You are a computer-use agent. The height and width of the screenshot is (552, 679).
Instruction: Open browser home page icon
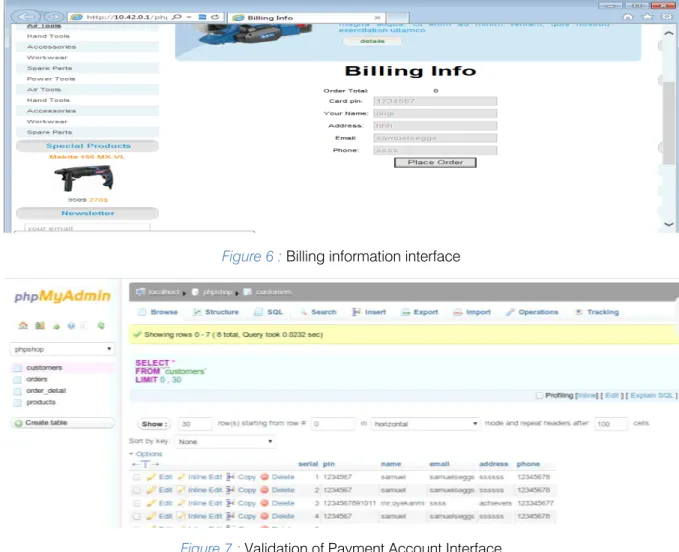point(628,16)
